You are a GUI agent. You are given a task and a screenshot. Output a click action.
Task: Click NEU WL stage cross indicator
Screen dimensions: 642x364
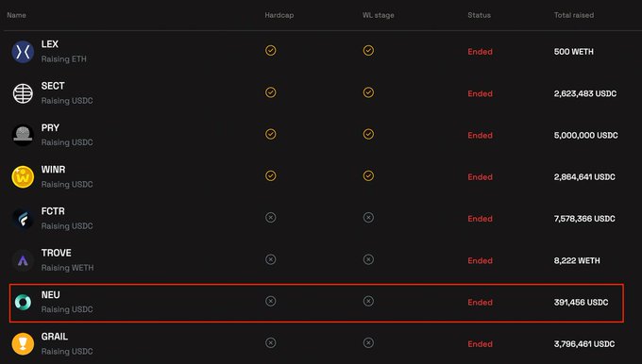point(368,301)
